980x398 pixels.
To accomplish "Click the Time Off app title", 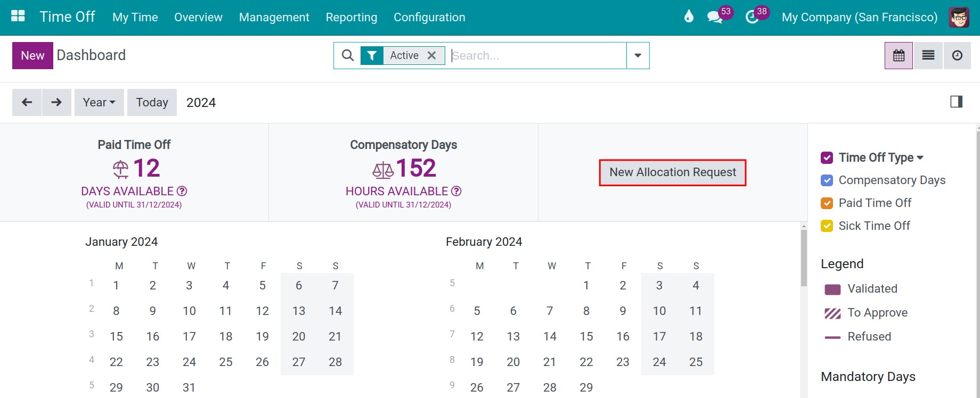I will (x=67, y=16).
